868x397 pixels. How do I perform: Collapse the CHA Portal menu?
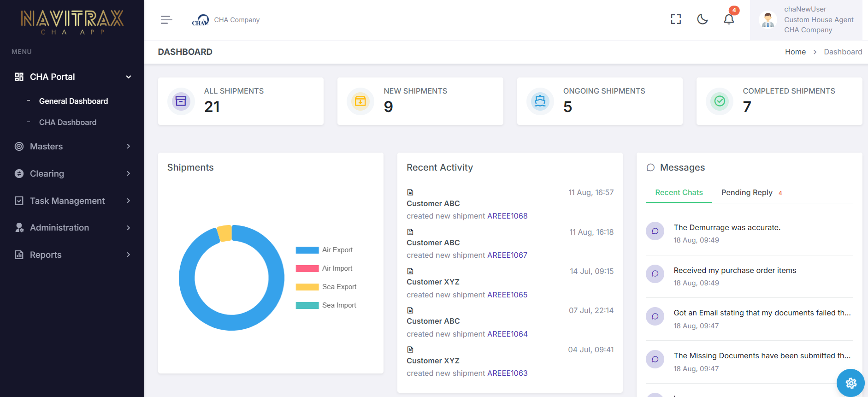[72, 77]
